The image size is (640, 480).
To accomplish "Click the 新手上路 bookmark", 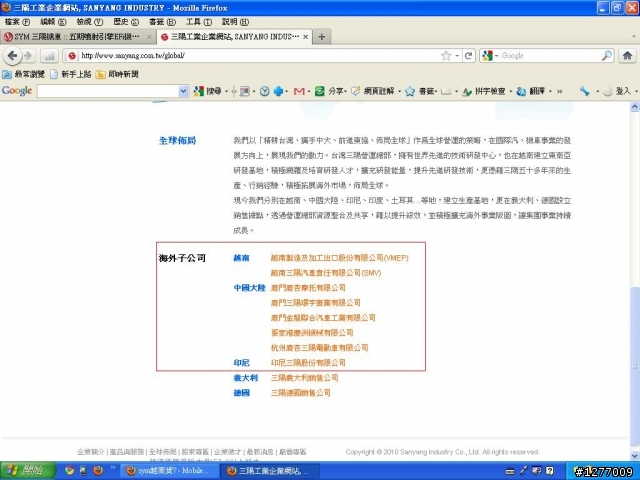I will click(x=71, y=74).
